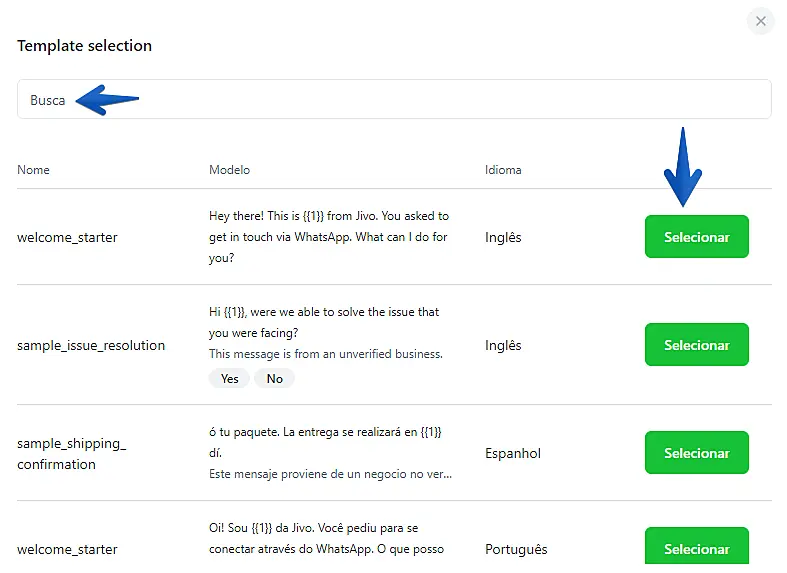Focus the Busca search field
This screenshot has height=573, width=787.
394,100
